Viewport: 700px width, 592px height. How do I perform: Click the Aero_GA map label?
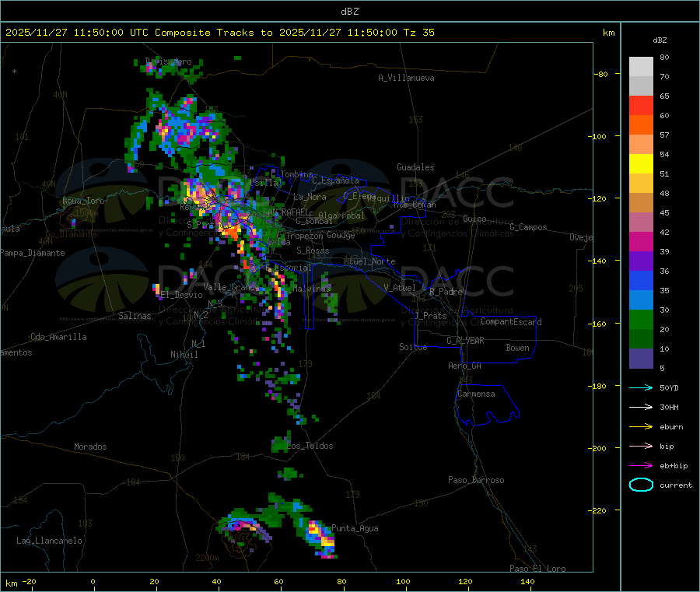465,366
